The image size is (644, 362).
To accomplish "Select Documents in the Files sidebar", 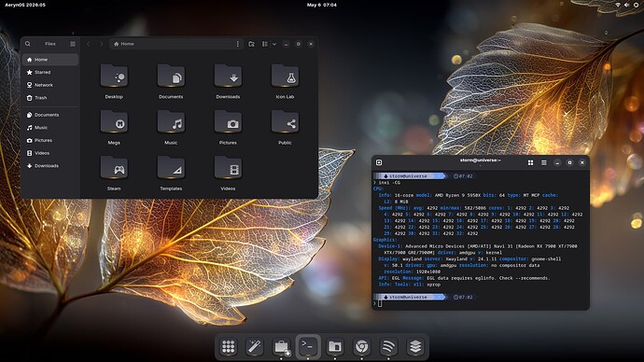I will (50, 115).
